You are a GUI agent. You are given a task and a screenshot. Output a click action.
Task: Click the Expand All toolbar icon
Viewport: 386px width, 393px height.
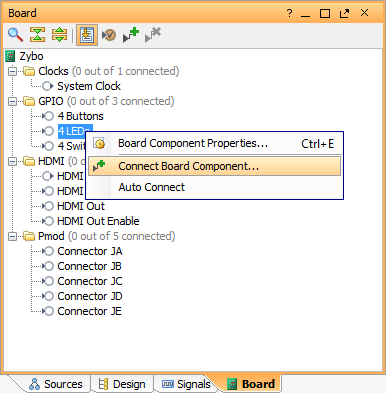pyautogui.click(x=59, y=34)
